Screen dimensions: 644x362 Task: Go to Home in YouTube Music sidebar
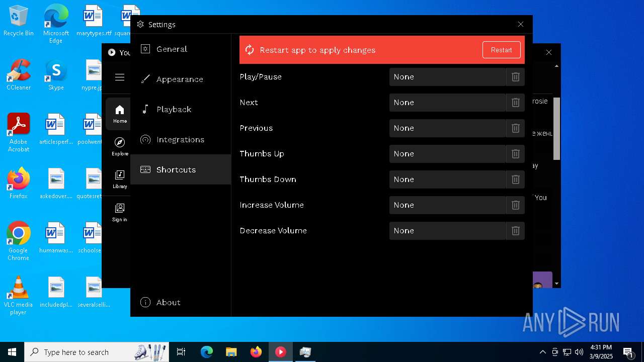coord(120,114)
